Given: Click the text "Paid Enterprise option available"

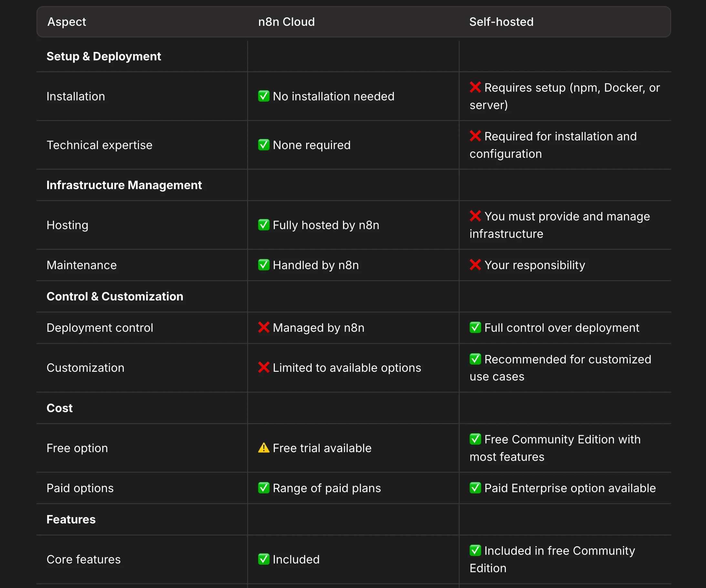Looking at the screenshot, I should coord(570,488).
